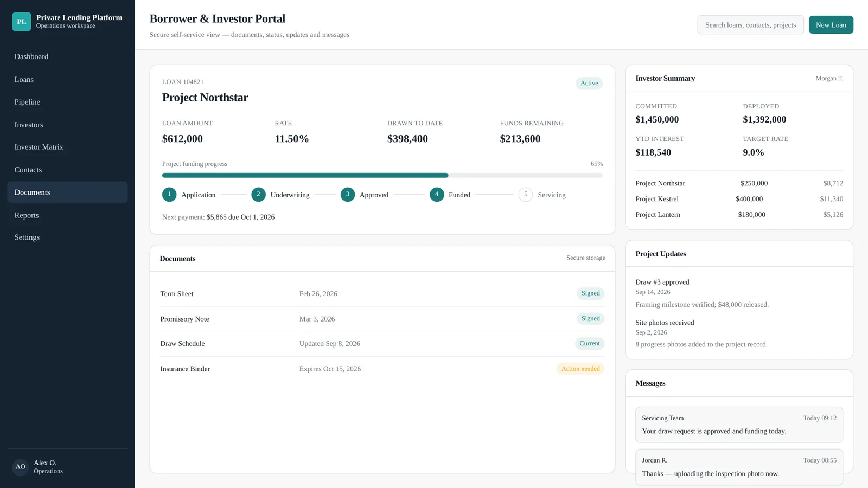Select Documents in the sidebar
The image size is (868, 488).
[67, 192]
